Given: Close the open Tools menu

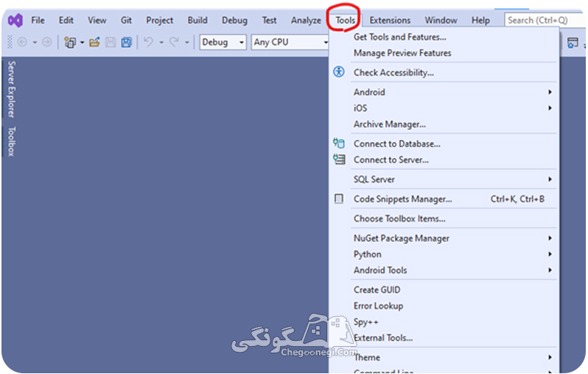Looking at the screenshot, I should click(345, 20).
